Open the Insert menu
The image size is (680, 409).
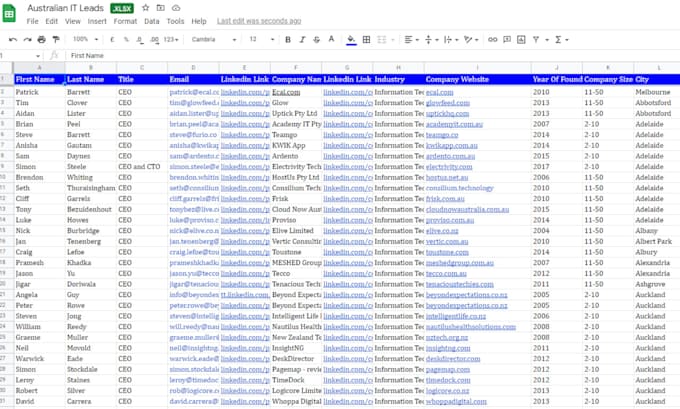coord(97,21)
